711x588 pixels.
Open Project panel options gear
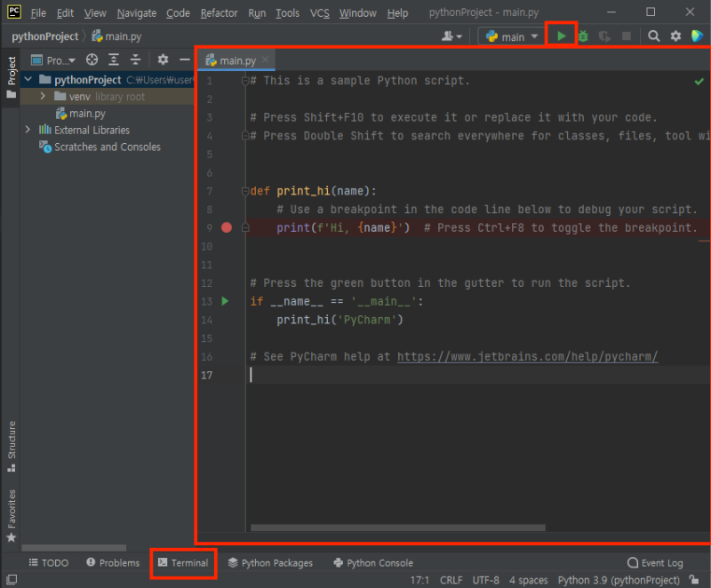163,60
